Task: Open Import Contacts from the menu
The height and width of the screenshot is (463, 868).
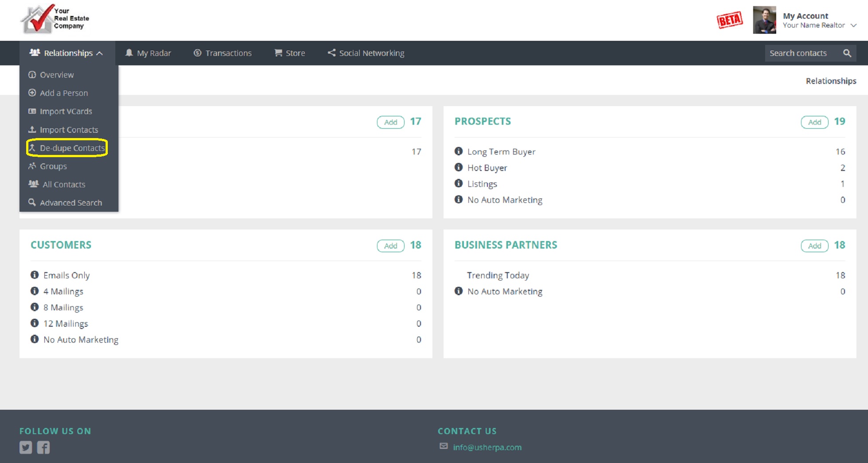Action: tap(69, 129)
